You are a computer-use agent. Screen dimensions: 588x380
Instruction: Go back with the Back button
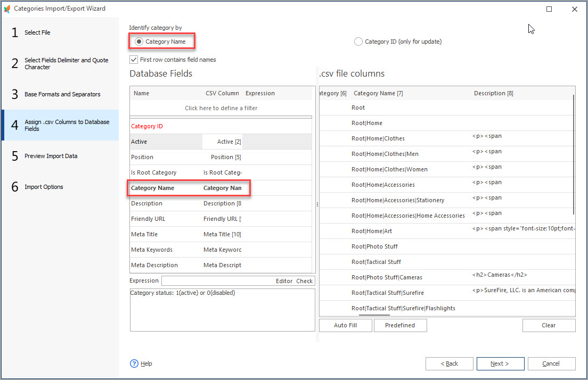(x=449, y=364)
